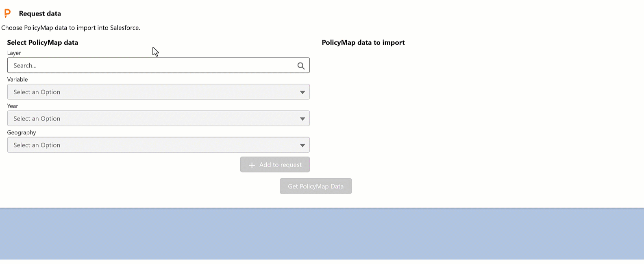Click the Variable field label
The height and width of the screenshot is (264, 644).
17,80
